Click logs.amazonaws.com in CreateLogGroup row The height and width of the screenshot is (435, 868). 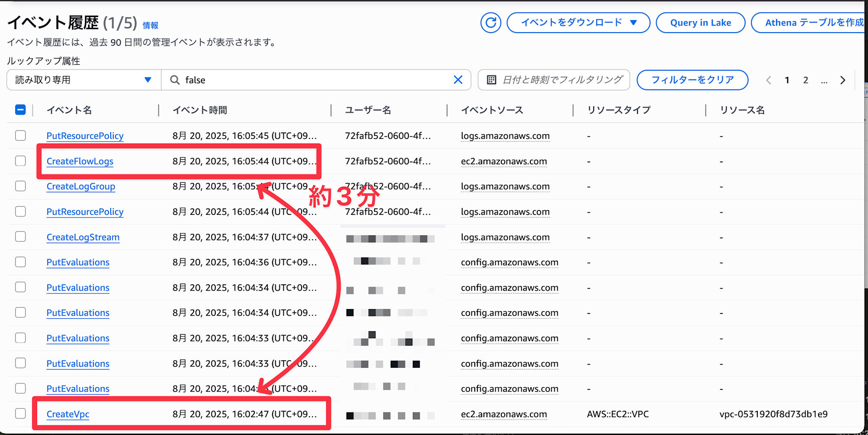505,187
